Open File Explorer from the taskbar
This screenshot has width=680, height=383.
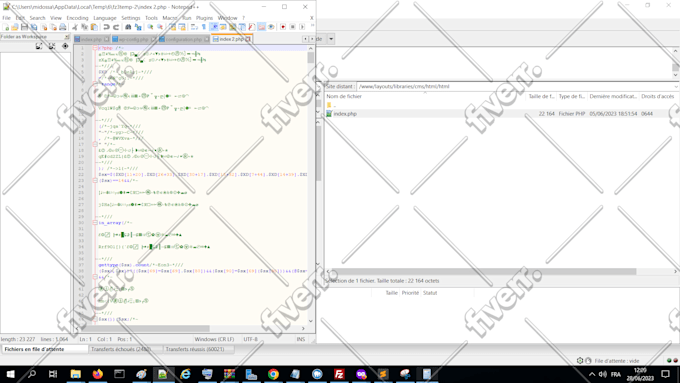tap(75, 374)
